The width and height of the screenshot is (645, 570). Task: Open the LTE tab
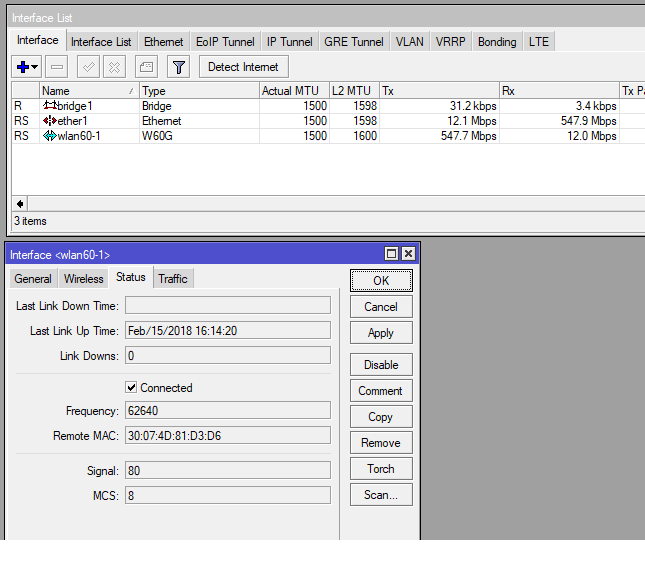click(x=539, y=42)
